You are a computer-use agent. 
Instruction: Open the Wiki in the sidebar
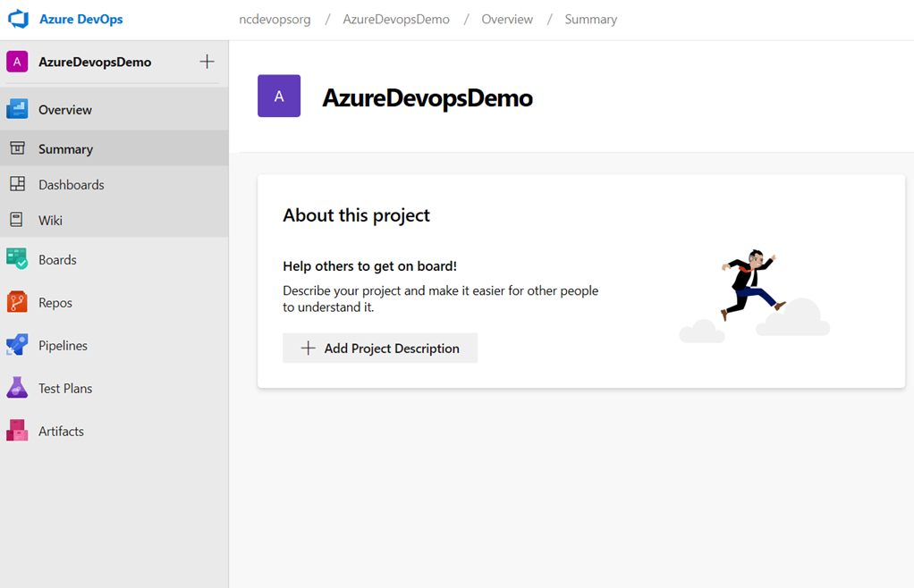(114, 220)
